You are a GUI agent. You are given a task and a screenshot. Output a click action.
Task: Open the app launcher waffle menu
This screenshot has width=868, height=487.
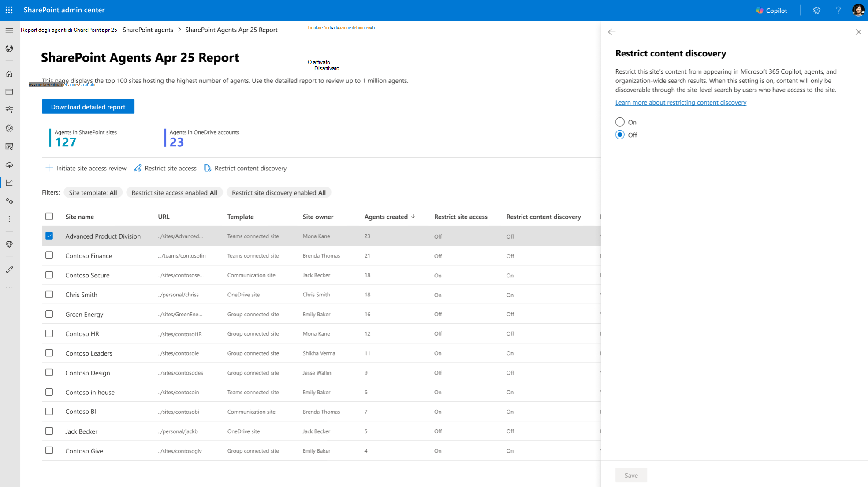click(9, 10)
